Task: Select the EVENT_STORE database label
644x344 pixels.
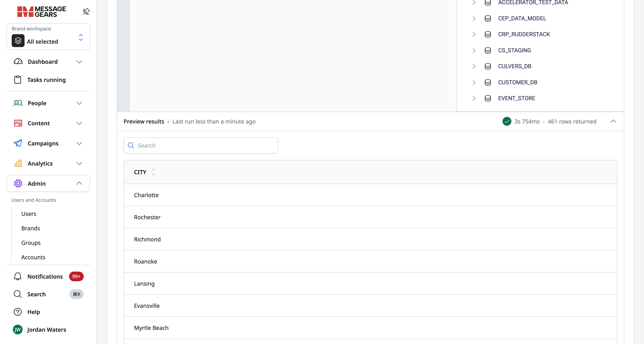Action: point(516,98)
